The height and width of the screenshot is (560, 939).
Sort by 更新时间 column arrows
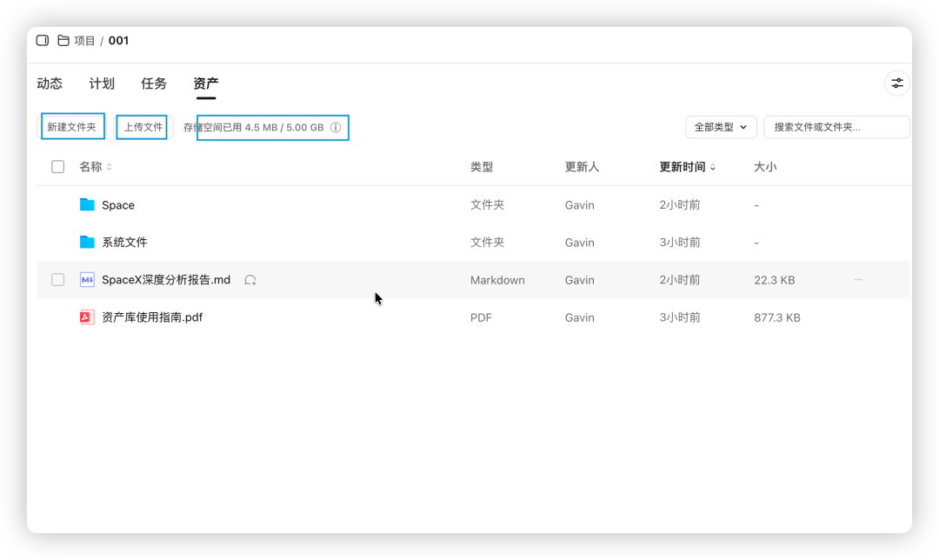coord(713,166)
